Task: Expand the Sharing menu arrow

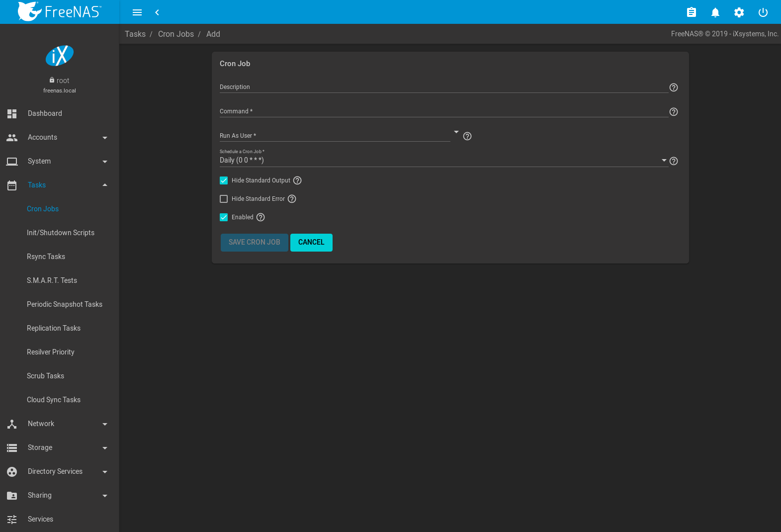Action: click(x=105, y=496)
